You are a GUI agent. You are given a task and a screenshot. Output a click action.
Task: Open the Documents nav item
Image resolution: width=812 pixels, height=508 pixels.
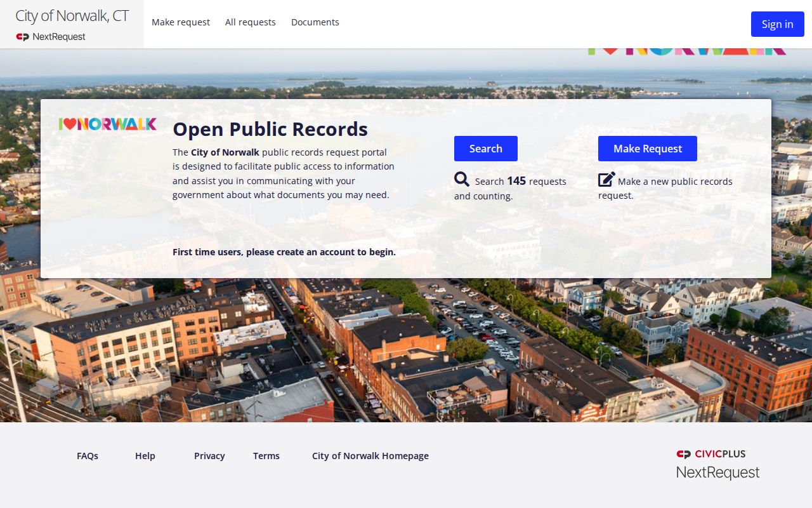(315, 22)
